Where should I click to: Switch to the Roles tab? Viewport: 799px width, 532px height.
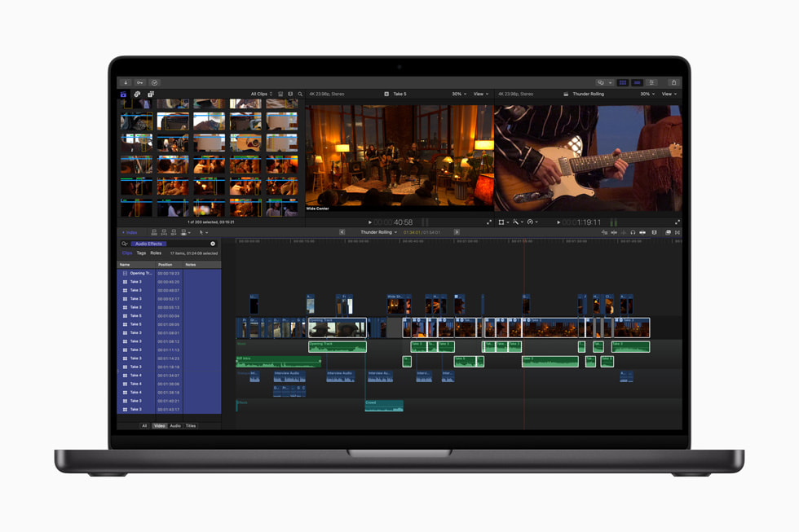(156, 253)
